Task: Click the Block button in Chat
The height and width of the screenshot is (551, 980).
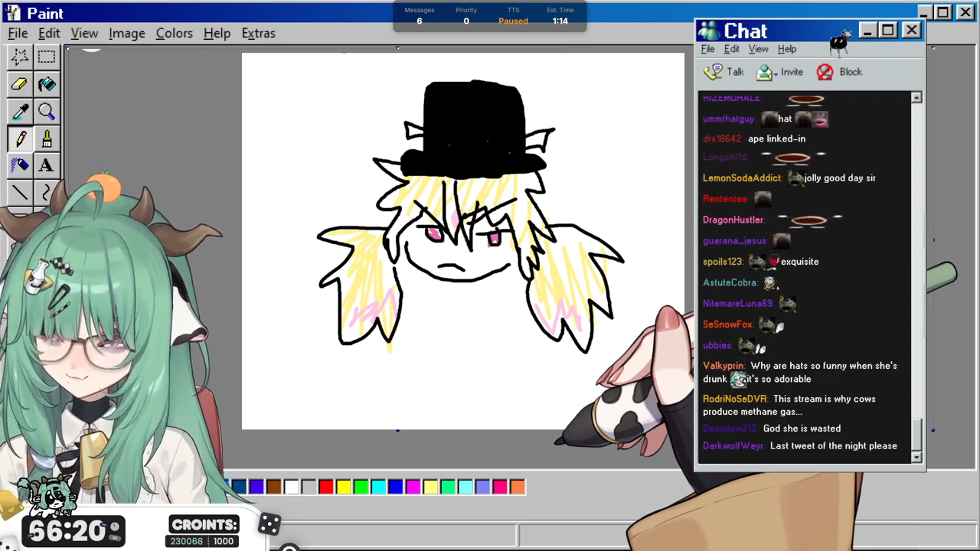Action: [x=839, y=72]
